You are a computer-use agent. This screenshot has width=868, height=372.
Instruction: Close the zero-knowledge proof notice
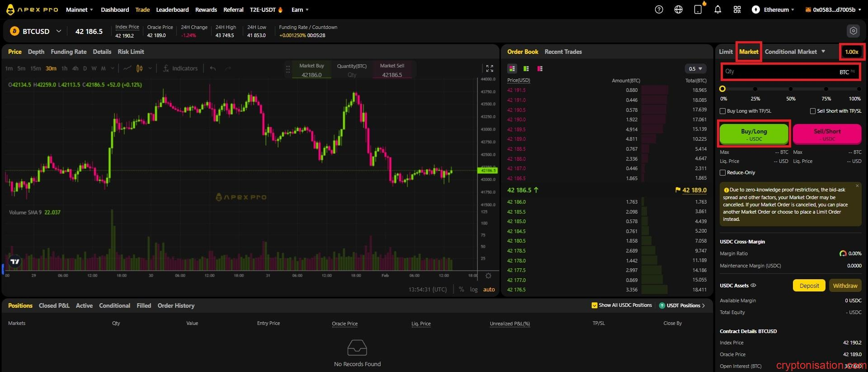tap(857, 186)
